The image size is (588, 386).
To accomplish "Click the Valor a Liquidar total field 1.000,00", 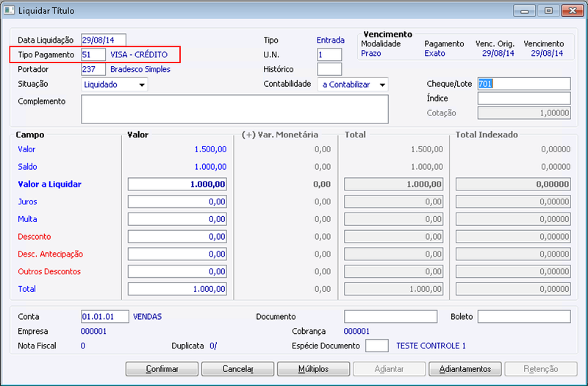I will [x=394, y=185].
